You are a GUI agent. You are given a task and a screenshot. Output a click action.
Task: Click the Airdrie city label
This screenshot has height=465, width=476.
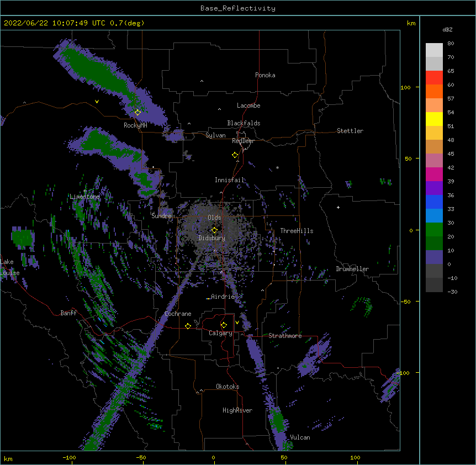(x=223, y=297)
